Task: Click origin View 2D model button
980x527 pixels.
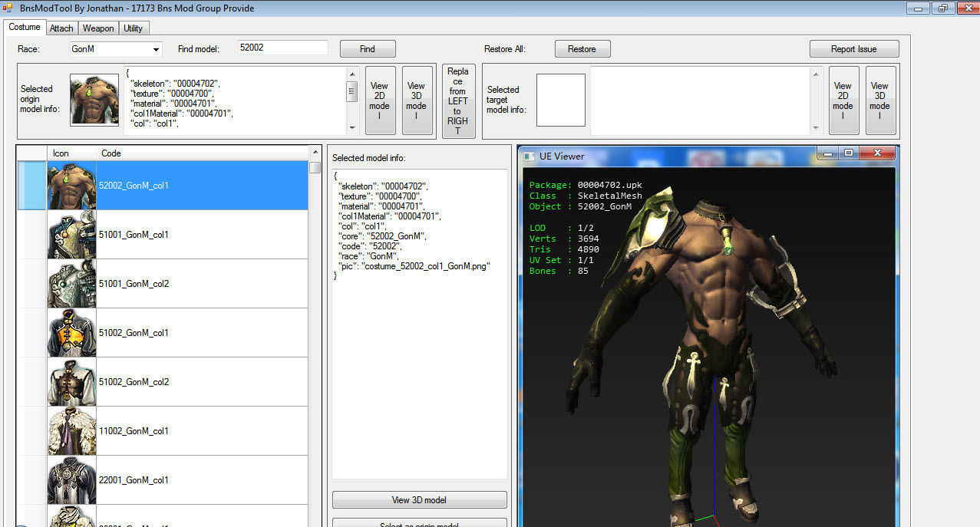Action: click(x=380, y=100)
